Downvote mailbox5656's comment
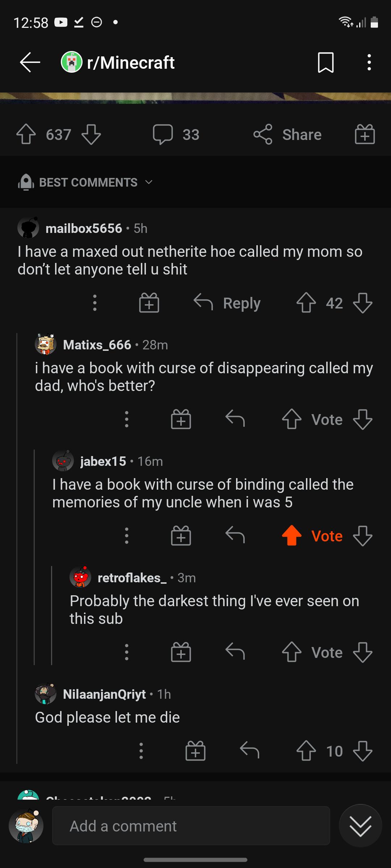Viewport: 391px width, 868px height. 362,303
